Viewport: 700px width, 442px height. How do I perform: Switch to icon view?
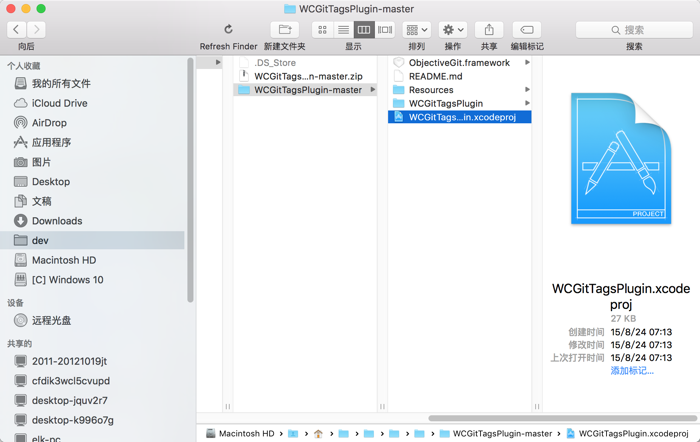click(x=322, y=30)
